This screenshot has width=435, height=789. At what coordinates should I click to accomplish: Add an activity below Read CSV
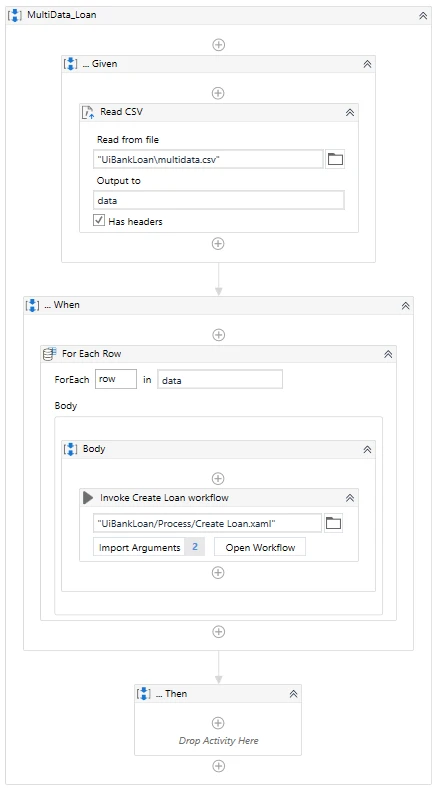[x=218, y=244]
